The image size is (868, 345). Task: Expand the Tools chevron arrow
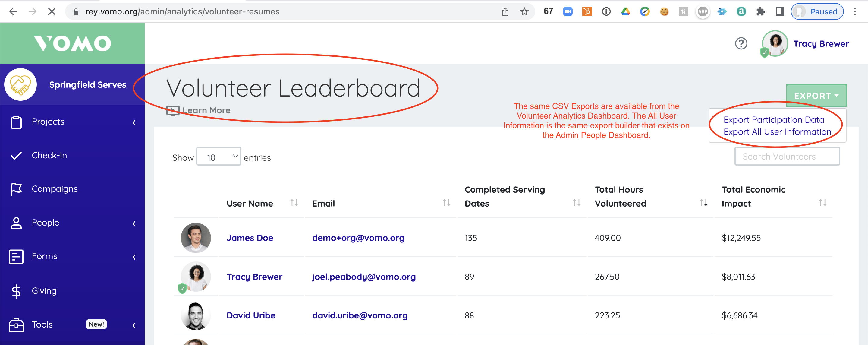pyautogui.click(x=134, y=325)
